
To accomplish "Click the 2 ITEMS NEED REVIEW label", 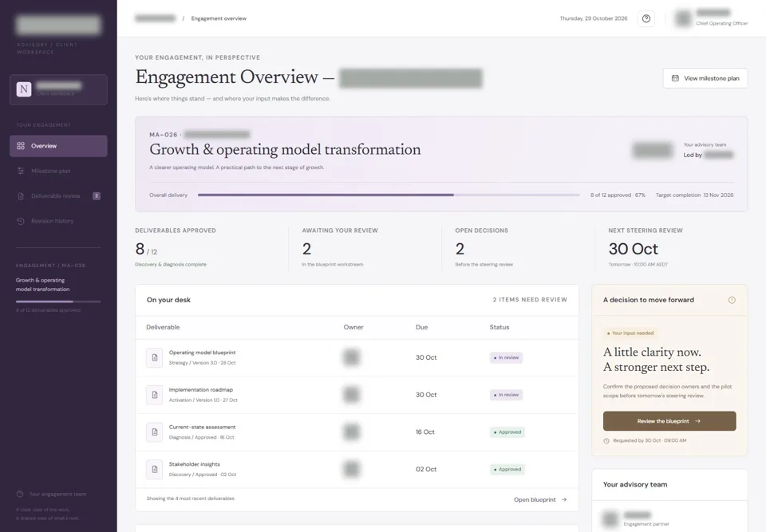I will tap(530, 300).
